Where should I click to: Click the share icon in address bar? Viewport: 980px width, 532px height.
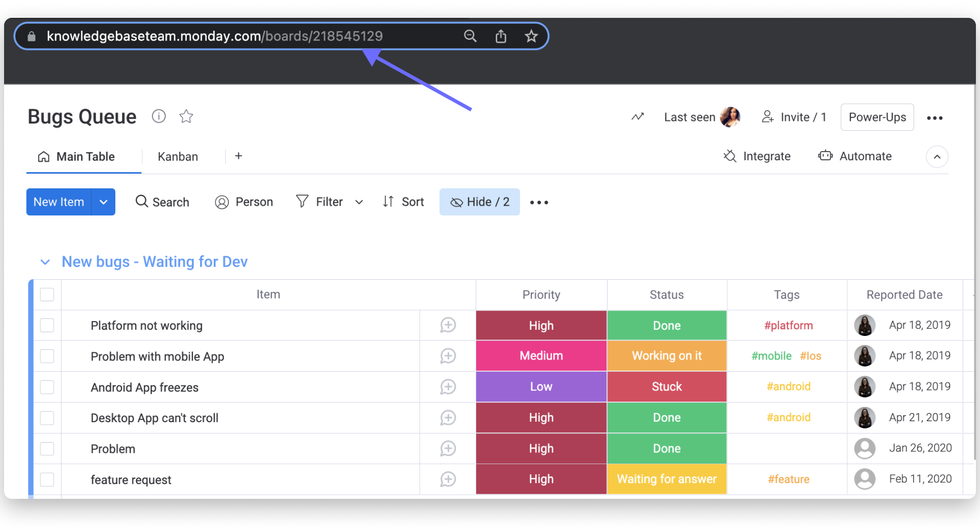tap(501, 36)
